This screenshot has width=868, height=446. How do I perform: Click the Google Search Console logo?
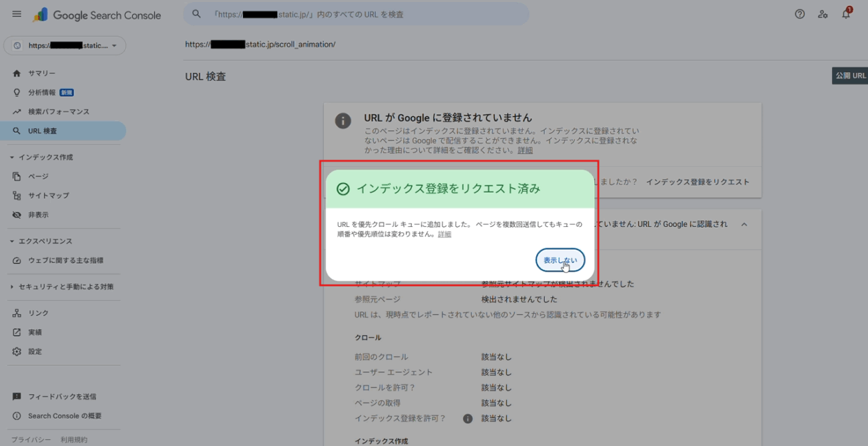pyautogui.click(x=97, y=15)
